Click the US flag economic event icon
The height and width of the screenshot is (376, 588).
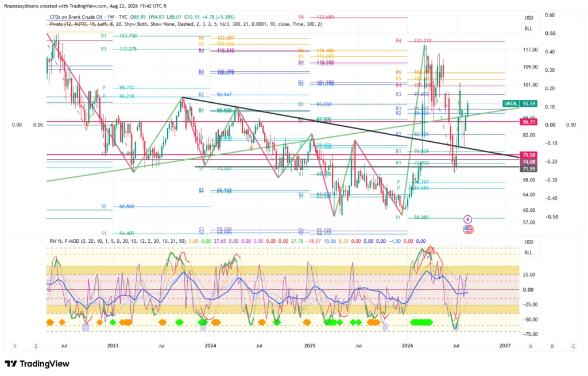[x=468, y=229]
